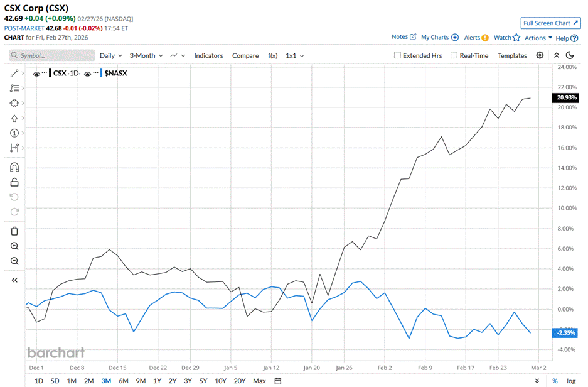Click inside the Symbol search field
The width and height of the screenshot is (588, 387).
tap(51, 55)
